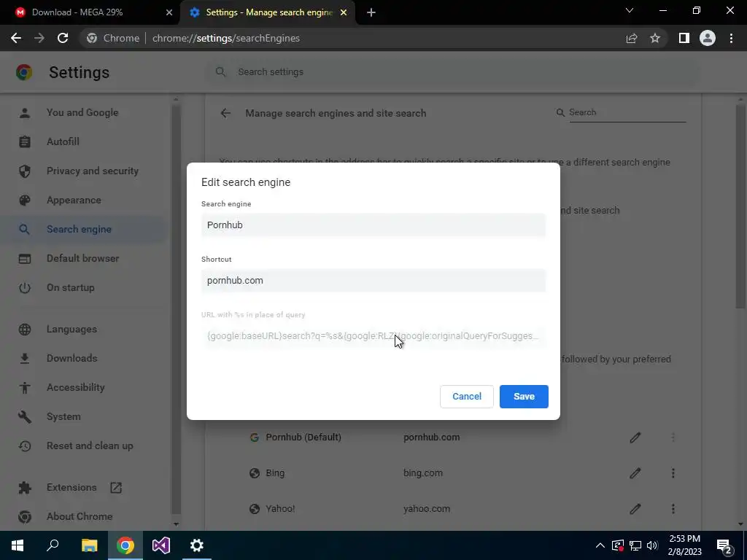747x560 pixels.
Task: Click the Search engine name field
Action: (373, 225)
